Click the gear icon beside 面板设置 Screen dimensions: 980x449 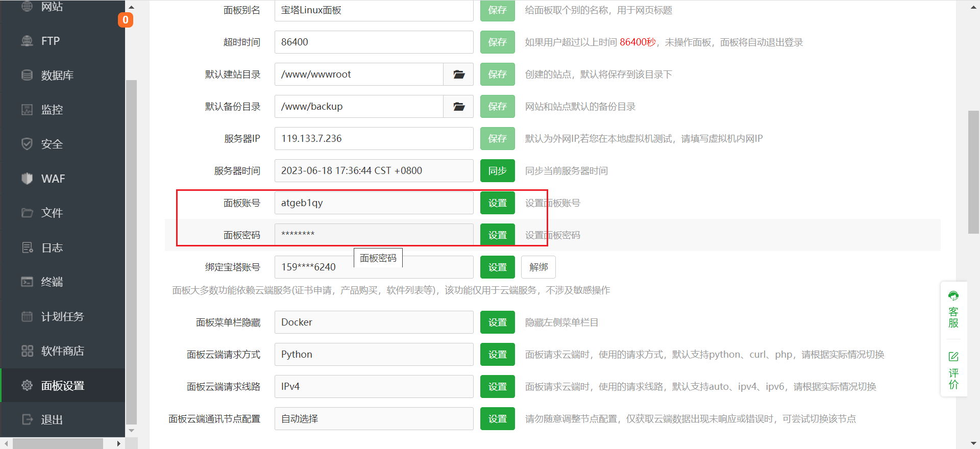[x=27, y=385]
